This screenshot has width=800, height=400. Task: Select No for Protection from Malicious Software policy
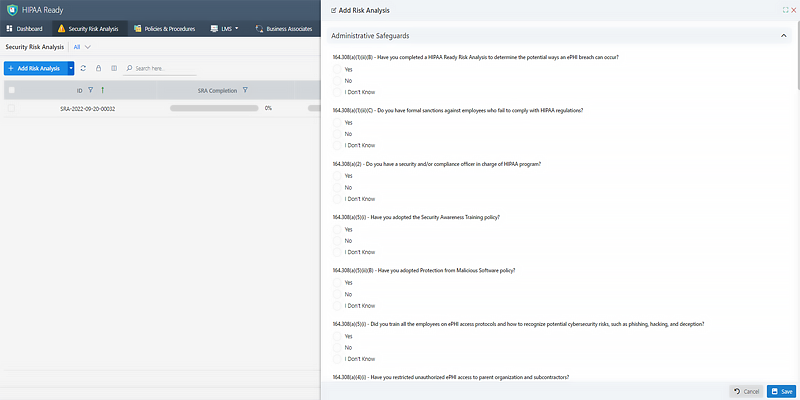pyautogui.click(x=337, y=294)
